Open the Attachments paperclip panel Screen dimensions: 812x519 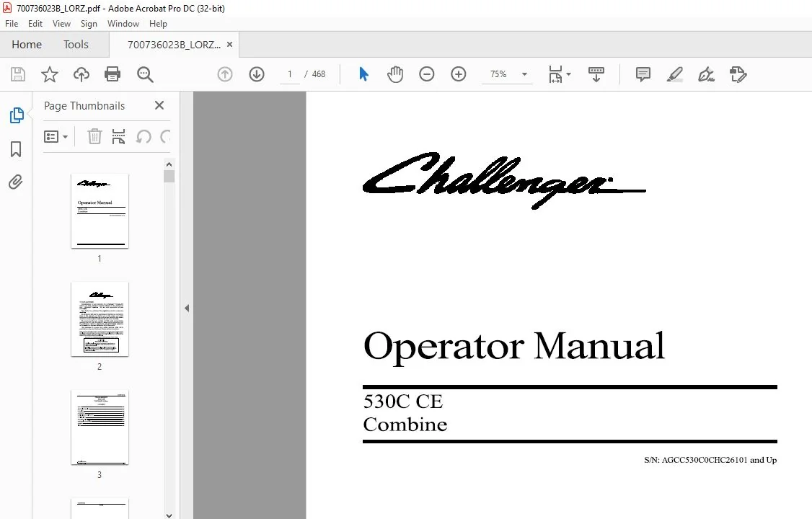pyautogui.click(x=16, y=182)
